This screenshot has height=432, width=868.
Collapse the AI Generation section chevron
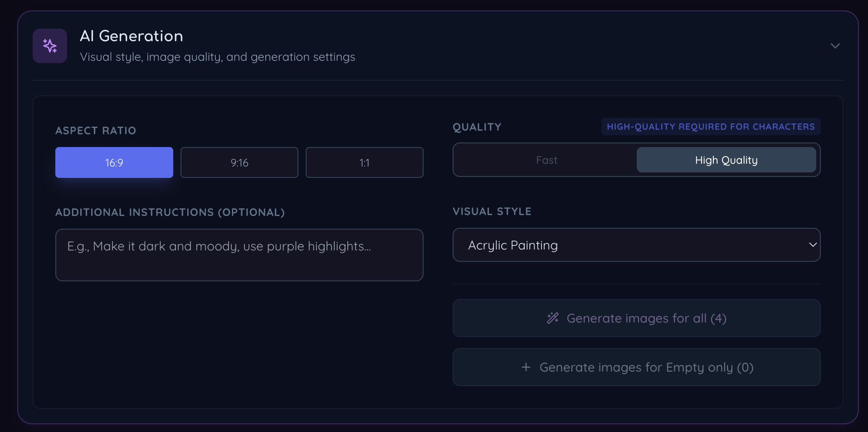[835, 46]
